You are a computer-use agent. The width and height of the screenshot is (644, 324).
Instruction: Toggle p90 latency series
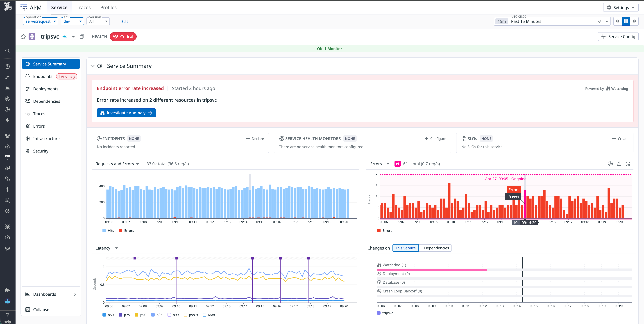tap(141, 315)
